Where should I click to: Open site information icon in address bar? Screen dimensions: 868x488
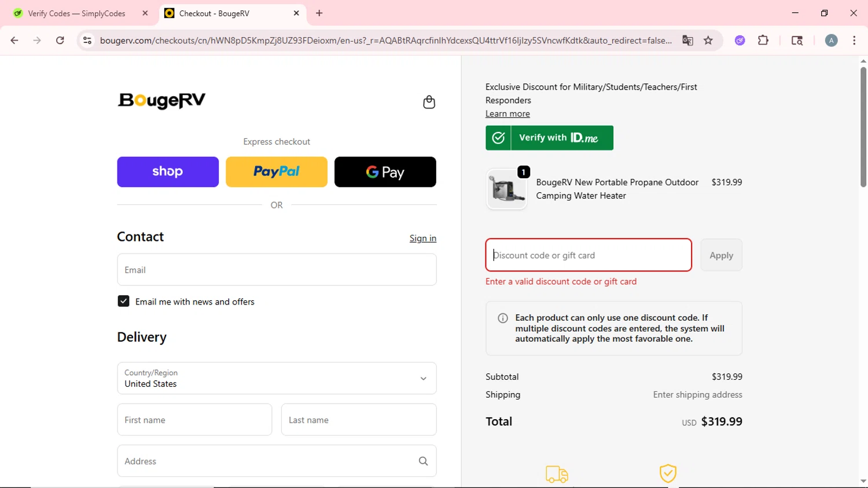[87, 41]
